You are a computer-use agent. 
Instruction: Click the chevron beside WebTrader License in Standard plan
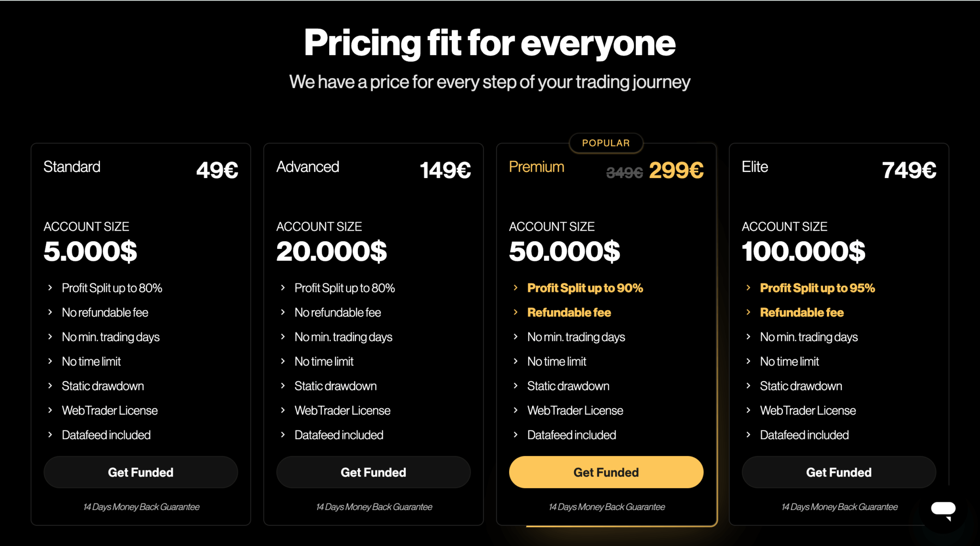click(50, 410)
